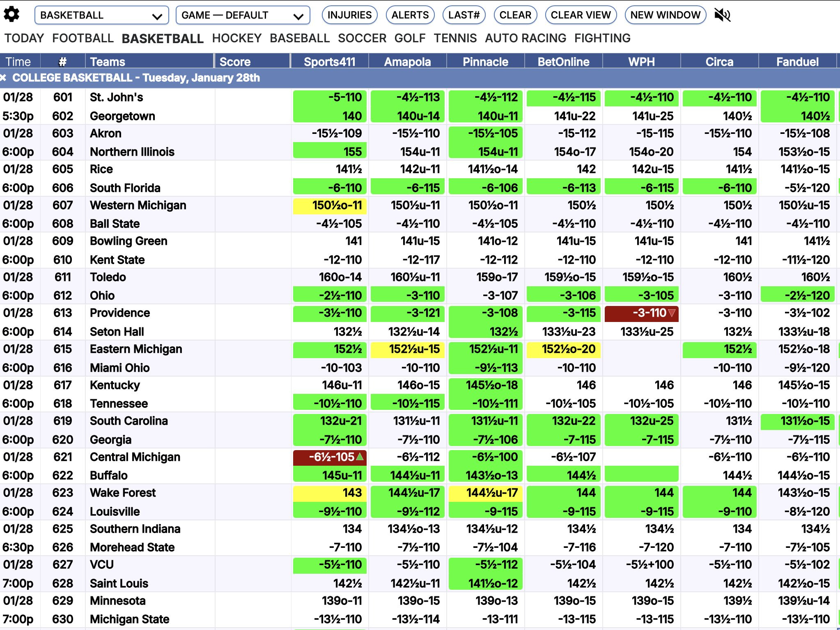This screenshot has width=840, height=630.
Task: Click the -15½-105 Pinnacle Akron line
Action: tap(486, 133)
